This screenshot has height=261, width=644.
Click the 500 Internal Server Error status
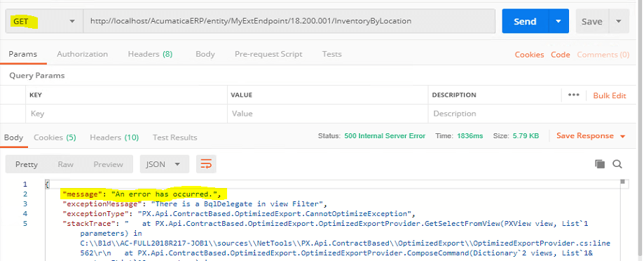click(x=385, y=135)
